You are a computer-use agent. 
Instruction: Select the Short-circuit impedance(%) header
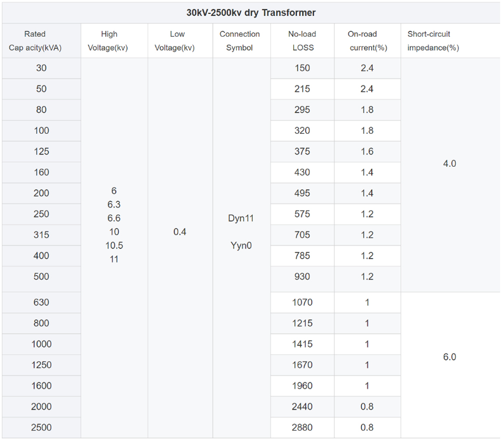(x=450, y=41)
